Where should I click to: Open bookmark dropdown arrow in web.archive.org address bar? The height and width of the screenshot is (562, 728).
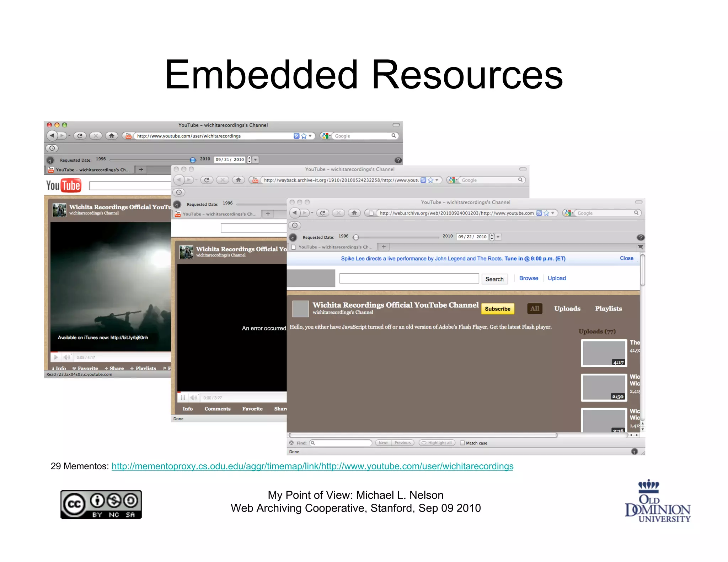point(553,213)
